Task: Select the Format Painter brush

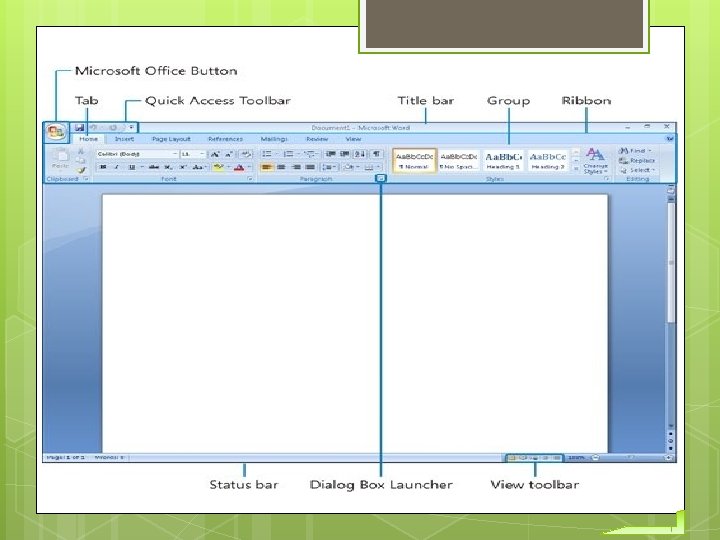Action: (81, 169)
